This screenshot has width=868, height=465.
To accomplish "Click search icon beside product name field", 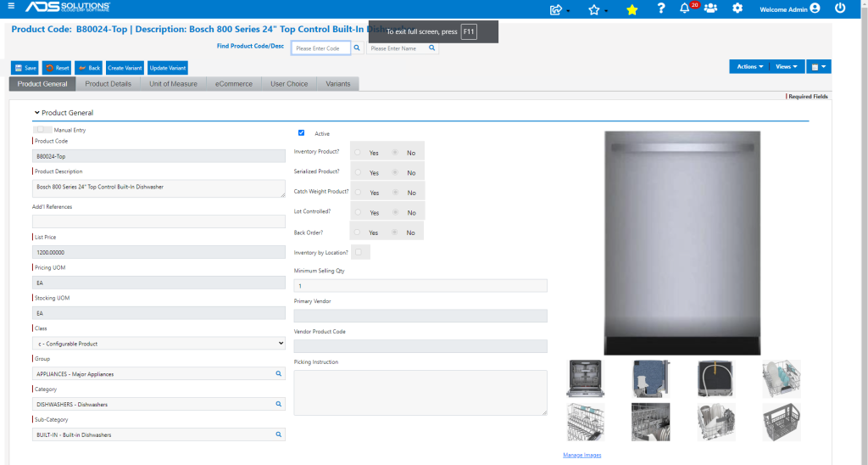I will 431,48.
